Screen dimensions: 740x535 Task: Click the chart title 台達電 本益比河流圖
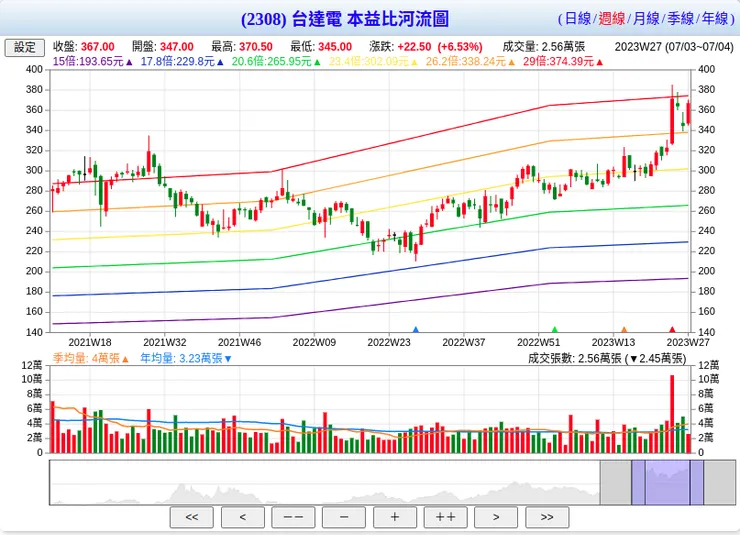pos(370,19)
